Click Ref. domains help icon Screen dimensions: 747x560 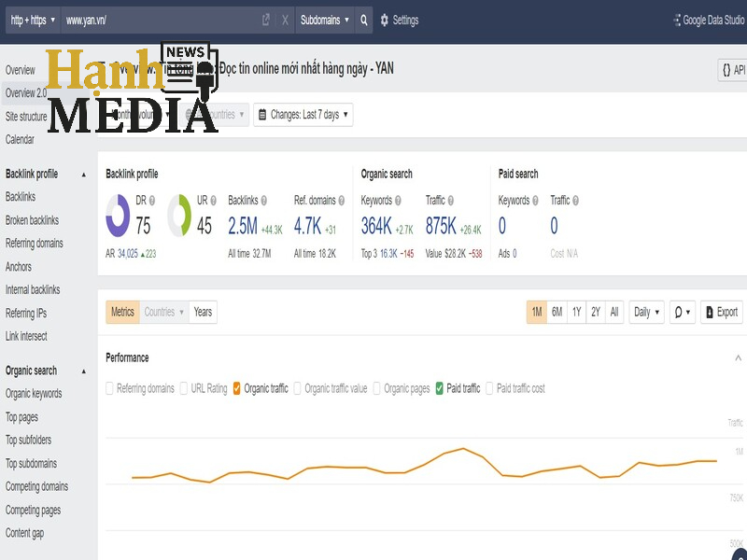tap(342, 201)
